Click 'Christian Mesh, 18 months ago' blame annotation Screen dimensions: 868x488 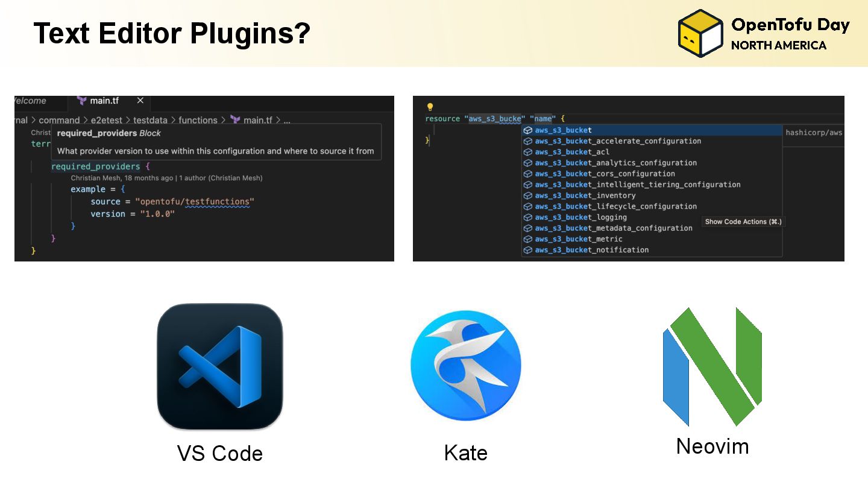[166, 178]
